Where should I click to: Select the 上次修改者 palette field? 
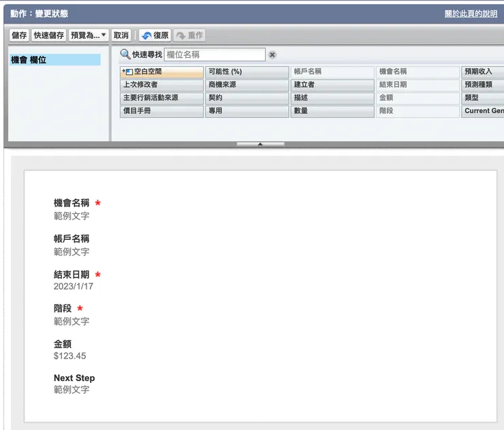point(161,85)
